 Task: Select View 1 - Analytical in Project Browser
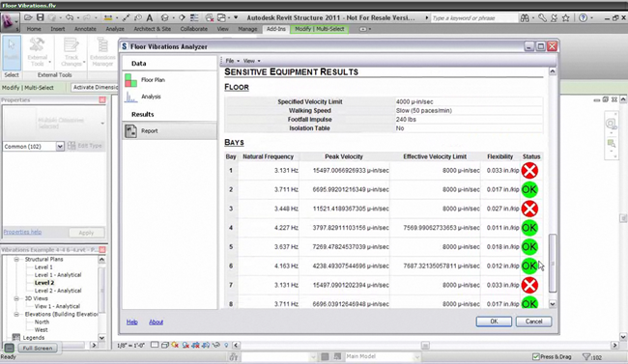[57, 306]
